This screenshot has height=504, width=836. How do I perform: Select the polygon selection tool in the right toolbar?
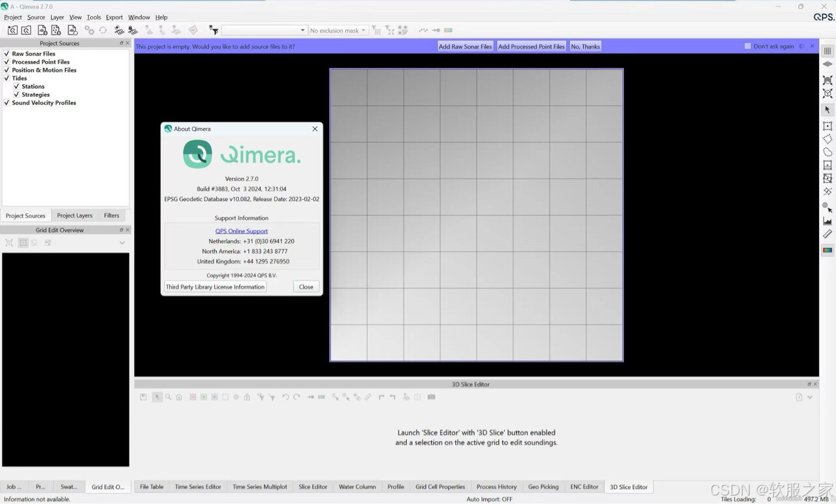[828, 139]
